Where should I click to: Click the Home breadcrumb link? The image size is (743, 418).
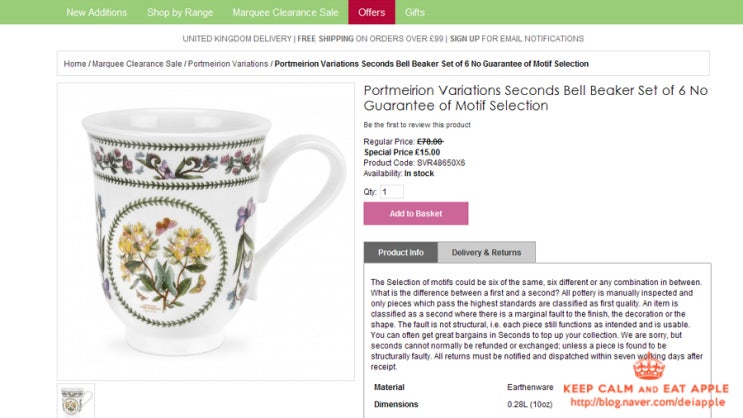coord(75,64)
